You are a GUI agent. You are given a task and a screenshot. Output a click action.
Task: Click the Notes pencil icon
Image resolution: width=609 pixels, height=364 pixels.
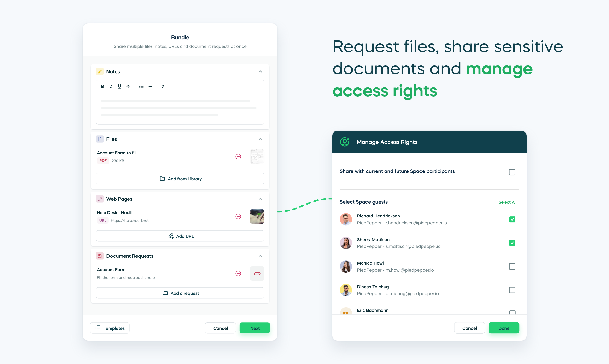pyautogui.click(x=100, y=72)
